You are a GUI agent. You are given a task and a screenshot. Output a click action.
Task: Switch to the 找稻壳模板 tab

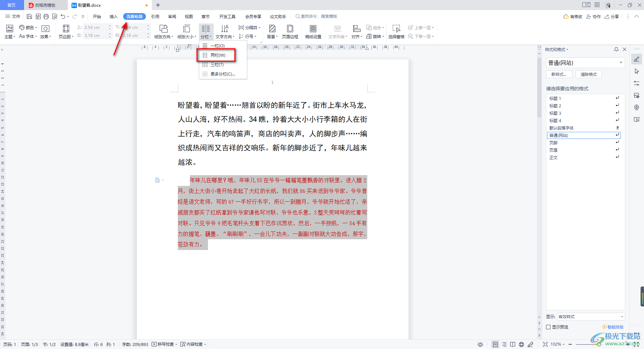coord(45,5)
